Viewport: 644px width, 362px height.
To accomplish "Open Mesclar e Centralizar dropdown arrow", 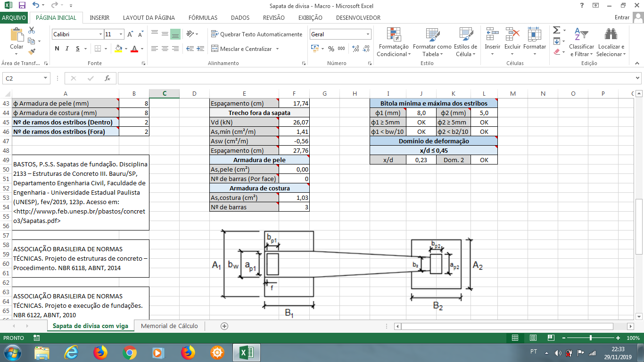I will click(277, 49).
